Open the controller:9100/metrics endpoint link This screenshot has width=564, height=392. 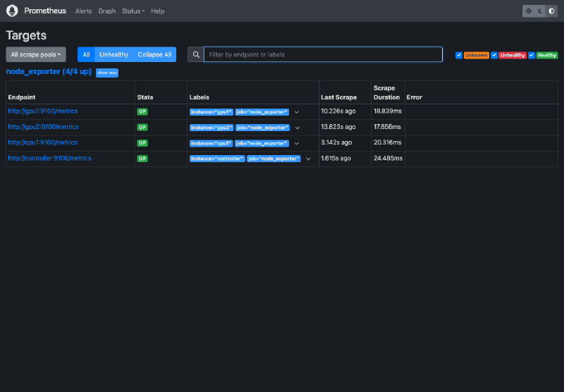pos(49,158)
